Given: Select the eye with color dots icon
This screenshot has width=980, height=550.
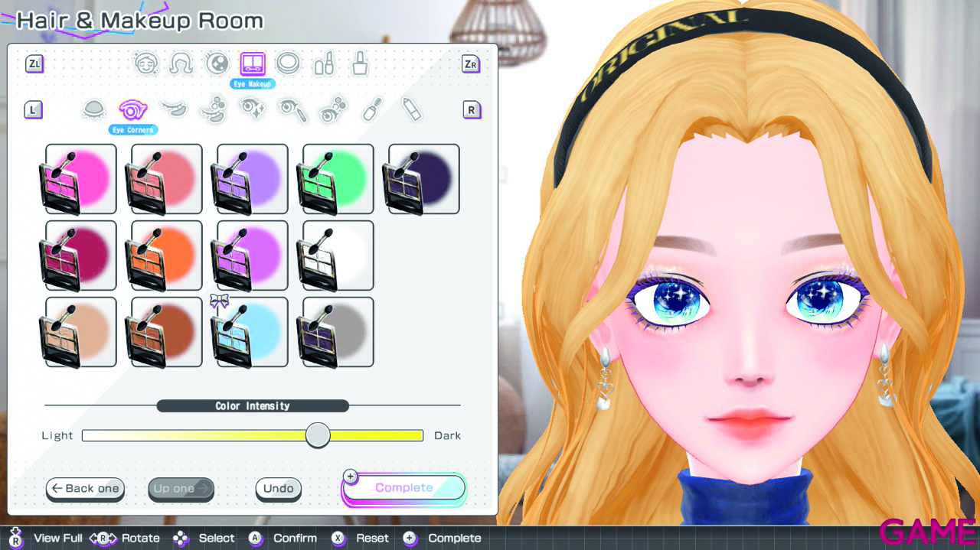Looking at the screenshot, I should 334,110.
